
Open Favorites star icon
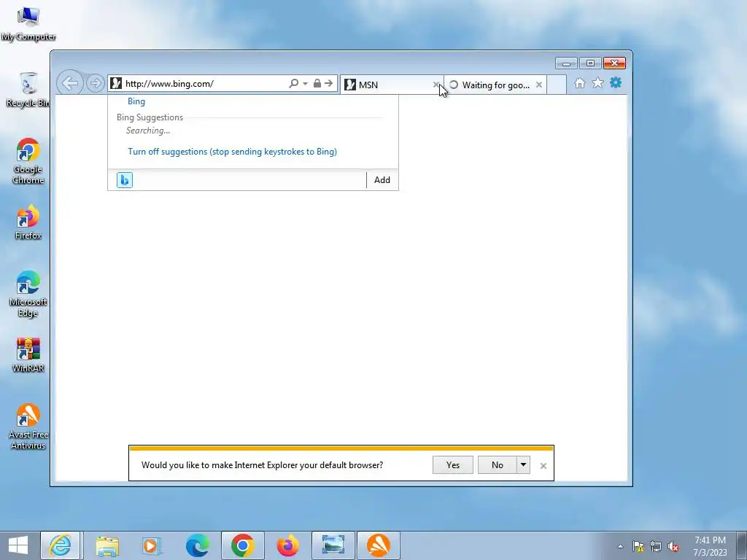pos(597,83)
